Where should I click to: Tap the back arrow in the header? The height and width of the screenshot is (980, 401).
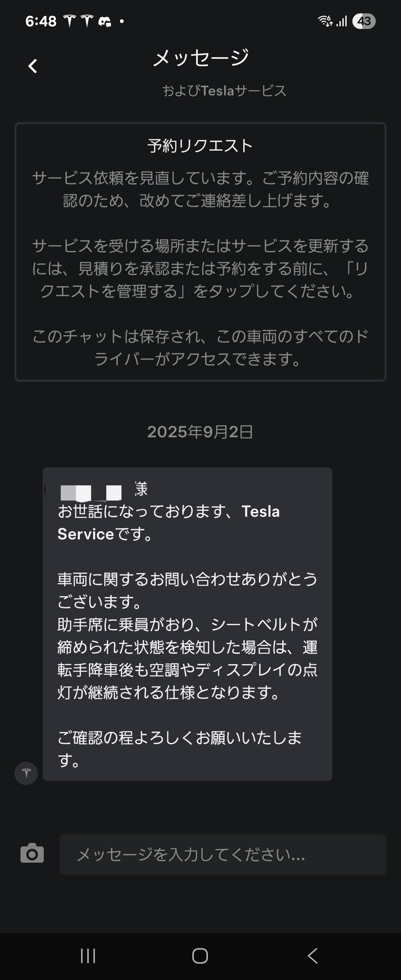click(33, 66)
